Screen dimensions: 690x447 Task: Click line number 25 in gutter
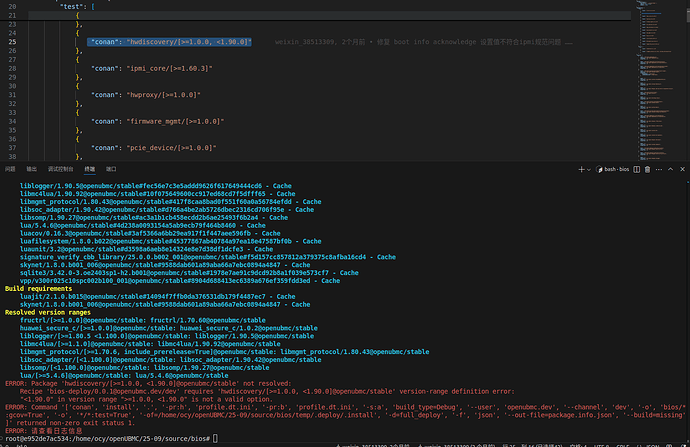tap(14, 43)
